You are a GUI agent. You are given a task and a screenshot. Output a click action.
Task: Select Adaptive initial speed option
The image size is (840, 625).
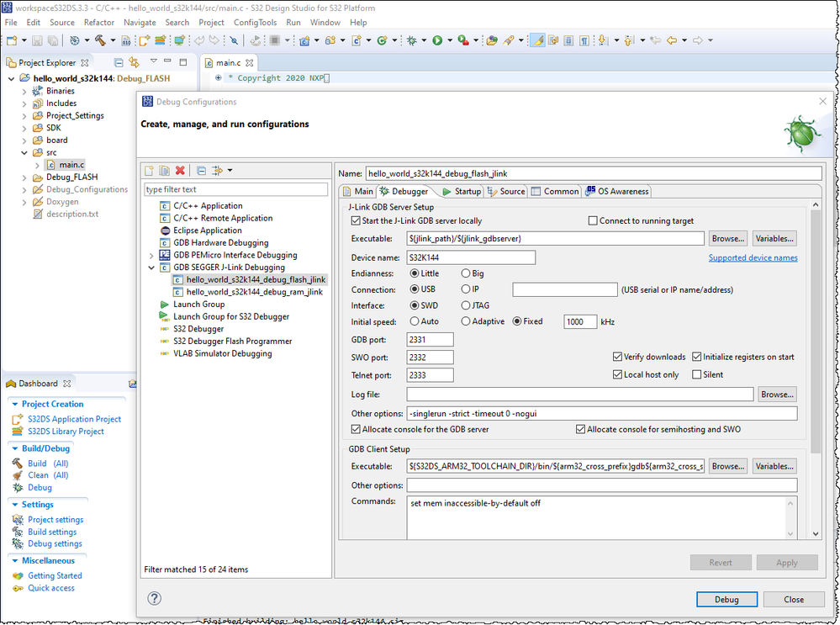(466, 321)
